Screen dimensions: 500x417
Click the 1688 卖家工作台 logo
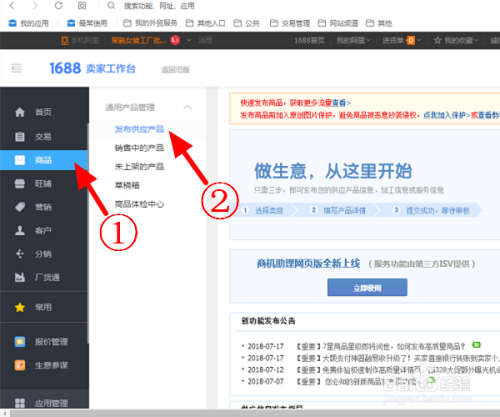pos(92,68)
